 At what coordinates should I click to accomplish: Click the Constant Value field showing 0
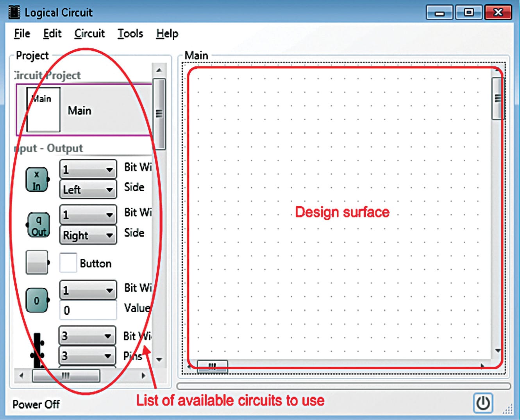88,310
